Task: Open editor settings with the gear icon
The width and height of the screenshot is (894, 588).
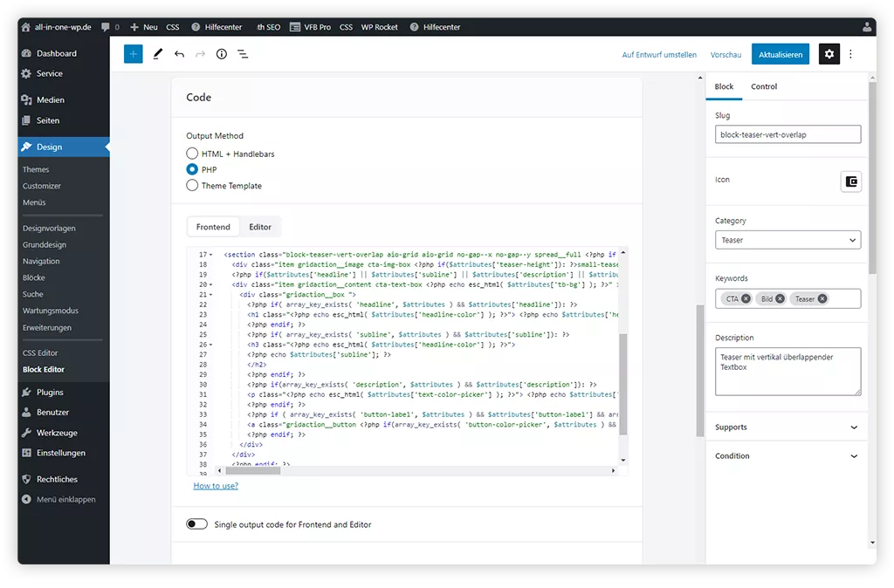Action: [829, 54]
